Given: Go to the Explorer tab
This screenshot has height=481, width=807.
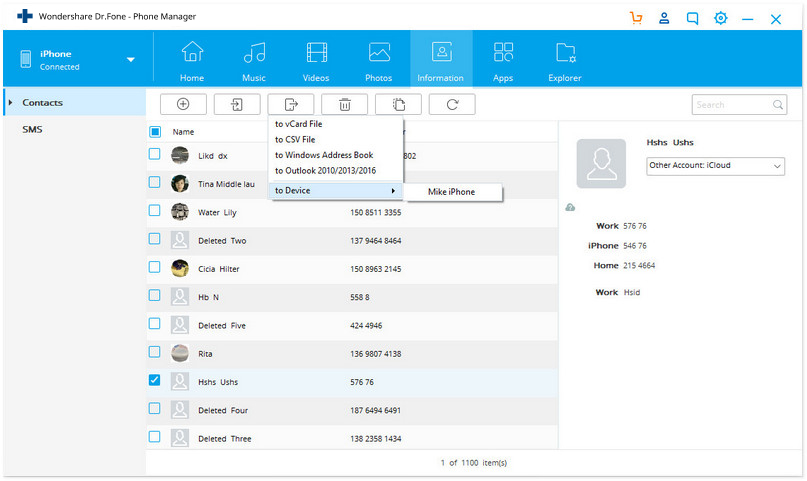Looking at the screenshot, I should point(565,61).
